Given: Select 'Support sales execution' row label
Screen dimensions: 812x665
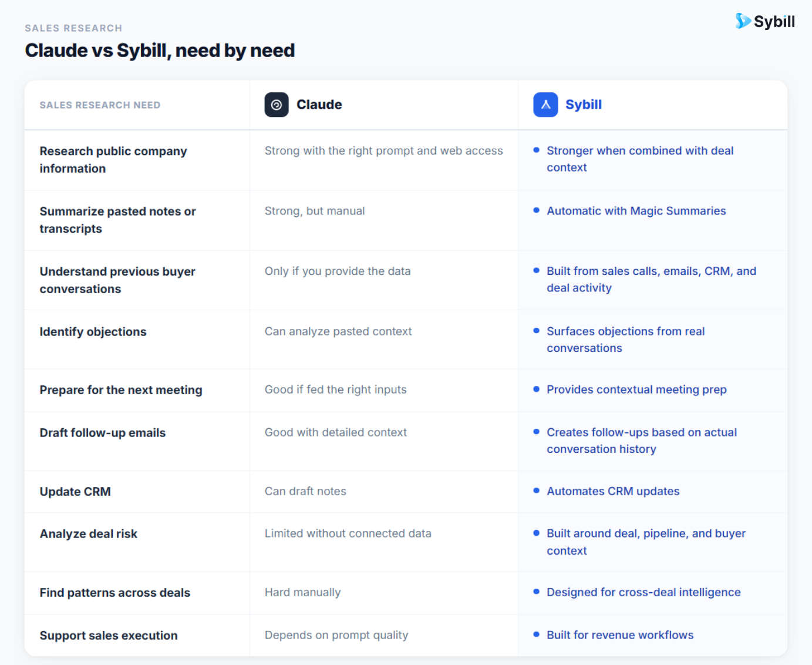Looking at the screenshot, I should pyautogui.click(x=109, y=636).
